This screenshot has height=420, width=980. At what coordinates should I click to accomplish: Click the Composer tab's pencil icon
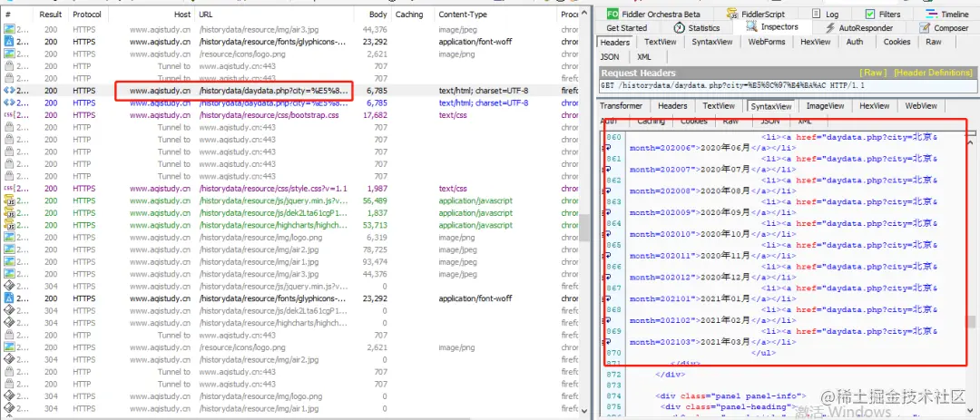tap(925, 27)
